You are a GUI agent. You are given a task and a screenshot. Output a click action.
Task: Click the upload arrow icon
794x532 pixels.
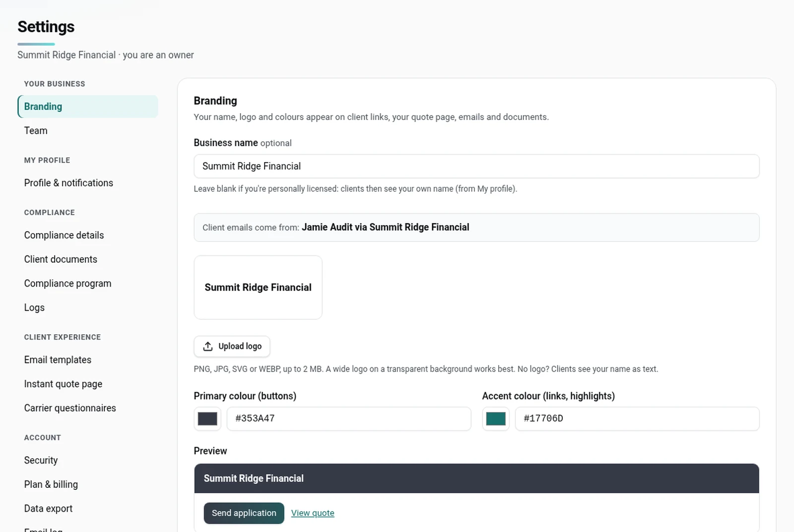coord(208,346)
